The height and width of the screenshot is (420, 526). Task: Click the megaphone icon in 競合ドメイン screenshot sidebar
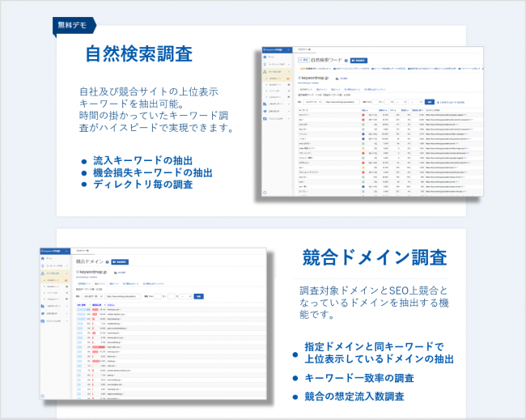[x=43, y=314]
